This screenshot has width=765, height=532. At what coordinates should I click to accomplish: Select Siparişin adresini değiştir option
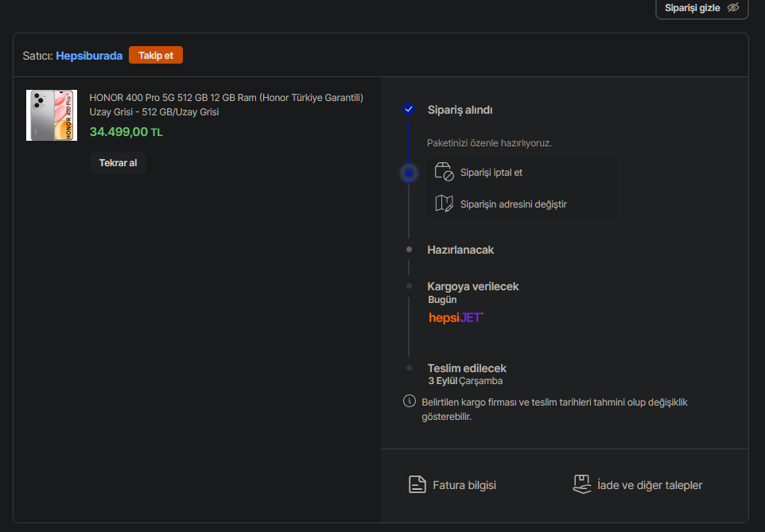click(513, 204)
